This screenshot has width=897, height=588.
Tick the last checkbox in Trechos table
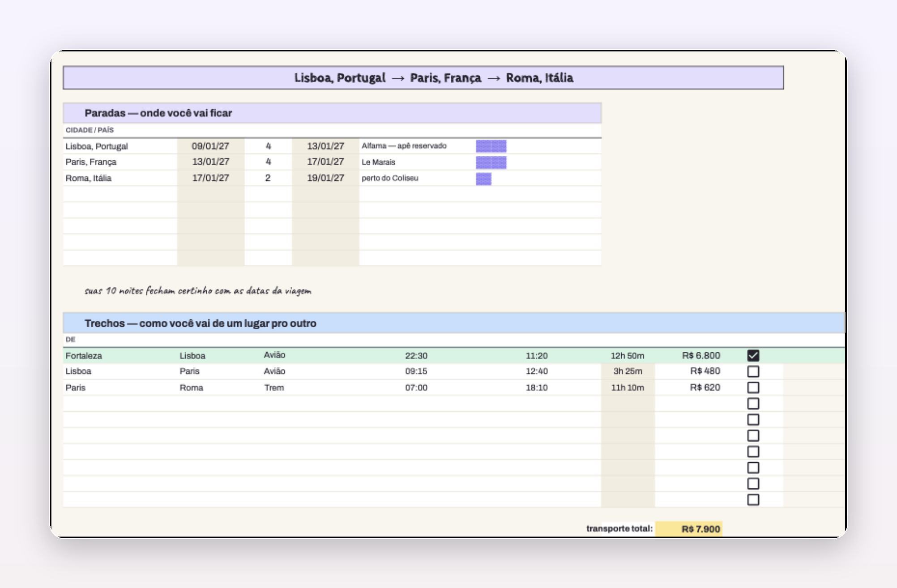[753, 500]
